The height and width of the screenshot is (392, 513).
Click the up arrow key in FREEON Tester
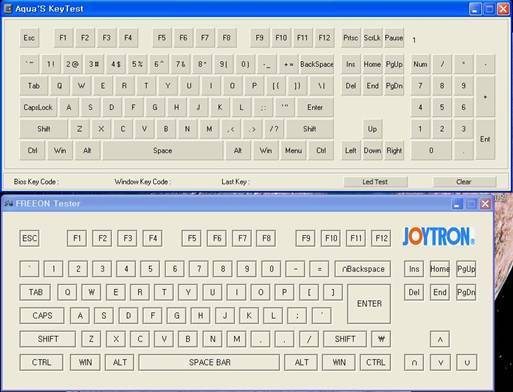[440, 339]
